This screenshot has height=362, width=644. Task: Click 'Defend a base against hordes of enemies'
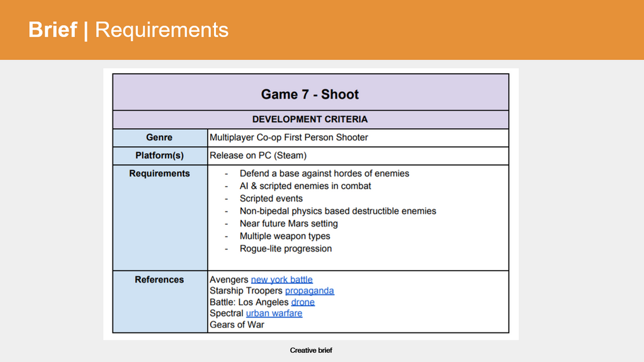325,173
